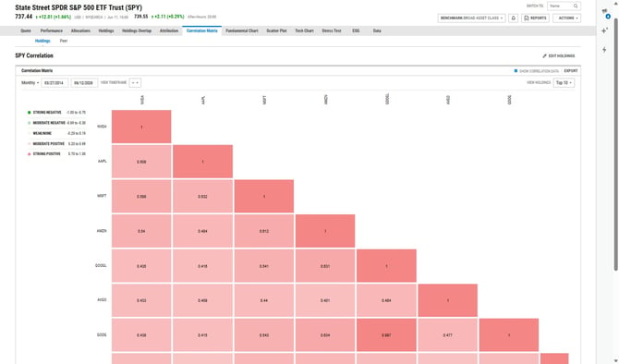Image resolution: width=619 pixels, height=364 pixels.
Task: Click the Moderate Negative legend dot
Action: click(x=29, y=123)
